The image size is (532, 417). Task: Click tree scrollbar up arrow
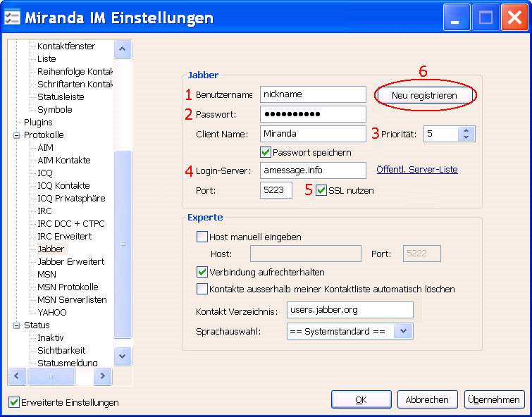click(x=123, y=49)
